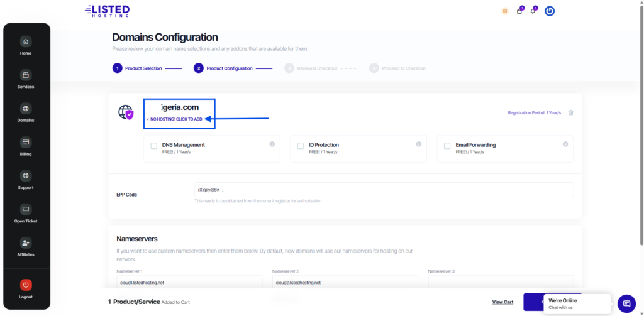Image resolution: width=644 pixels, height=316 pixels.
Task: Check the Email Forwarding checkbox
Action: point(447,146)
